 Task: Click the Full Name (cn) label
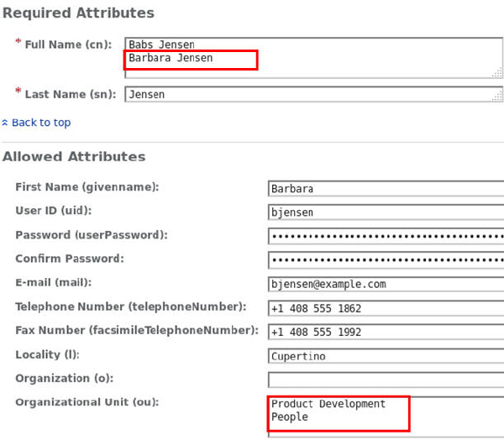click(x=64, y=44)
